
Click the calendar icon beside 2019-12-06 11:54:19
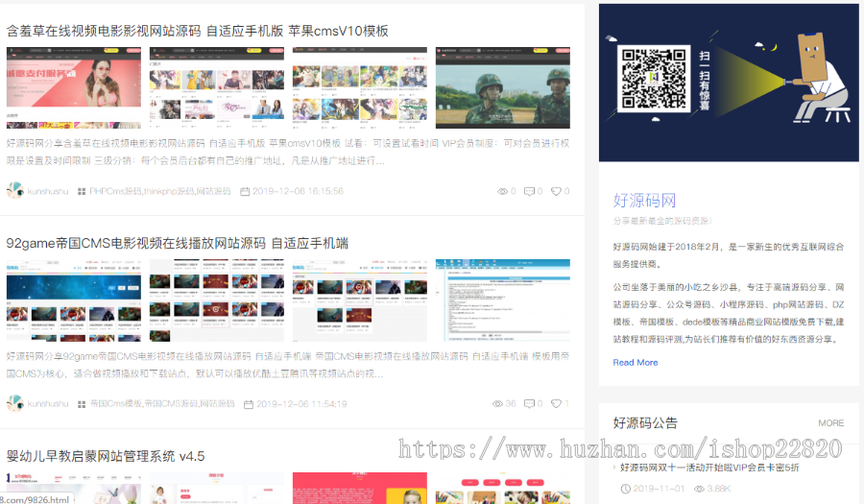pyautogui.click(x=249, y=404)
